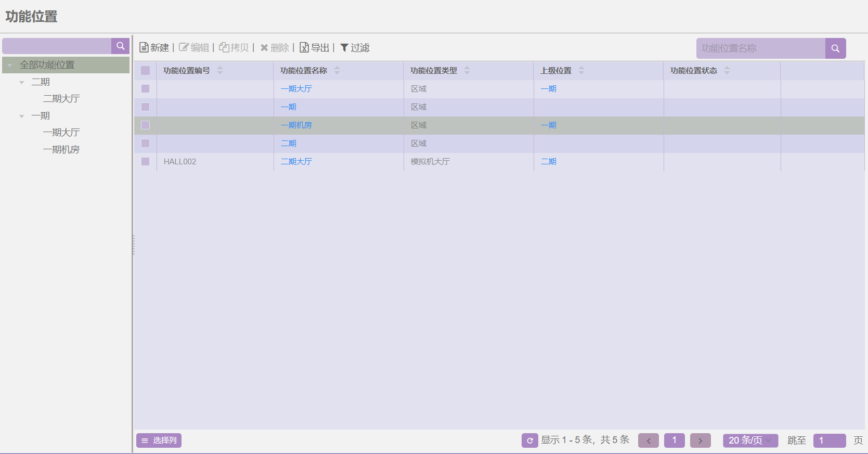Image resolution: width=868 pixels, height=454 pixels.
Task: Open 上级位置 link 二期 in HALL002 row
Action: pos(549,162)
